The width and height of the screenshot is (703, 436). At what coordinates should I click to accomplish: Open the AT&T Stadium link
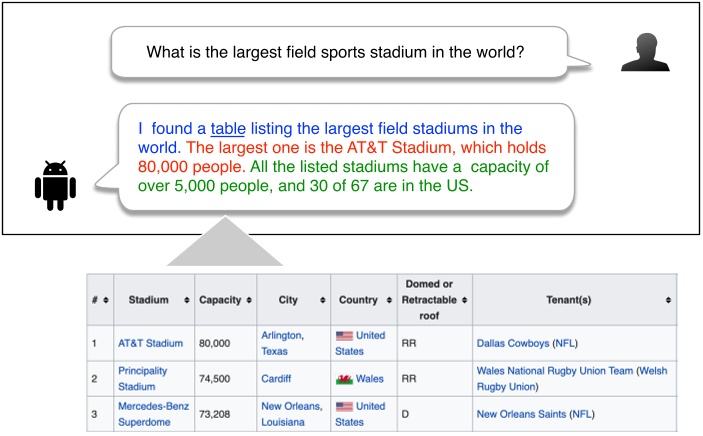(150, 343)
